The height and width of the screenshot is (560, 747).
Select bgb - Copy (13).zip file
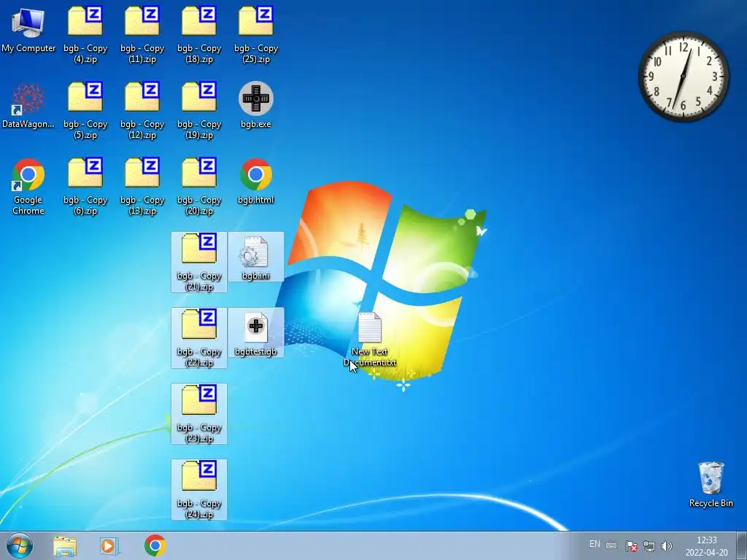click(x=142, y=186)
